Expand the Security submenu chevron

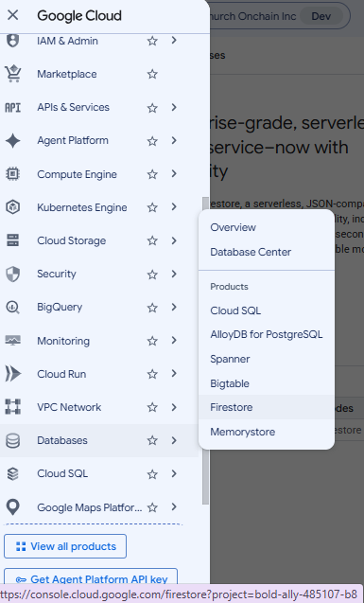point(174,274)
